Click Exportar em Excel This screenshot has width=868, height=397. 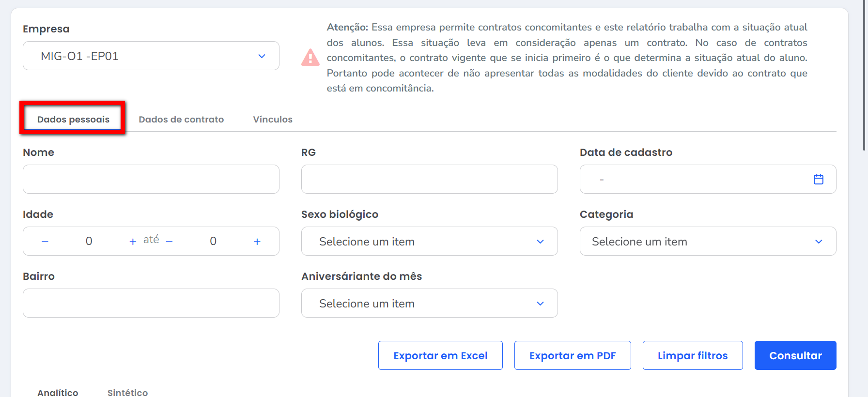tap(440, 355)
